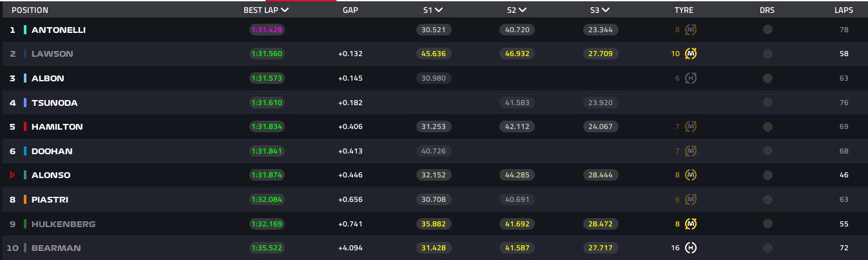Select the LAPS column header
Screen dimensions: 868x260
[844, 10]
